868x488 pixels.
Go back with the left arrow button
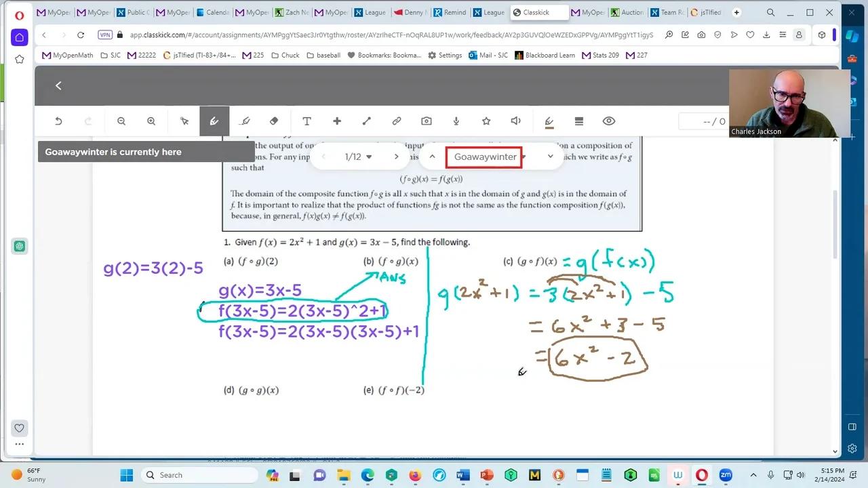(58, 85)
